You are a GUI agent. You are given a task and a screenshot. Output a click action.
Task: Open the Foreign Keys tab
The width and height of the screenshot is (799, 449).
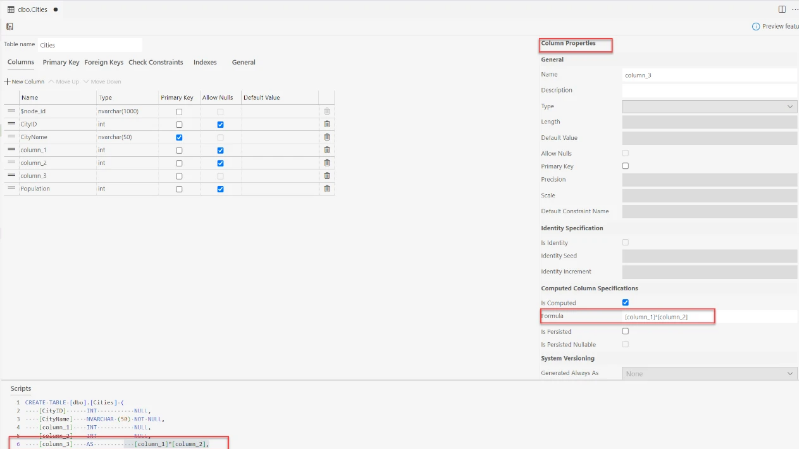tap(104, 62)
